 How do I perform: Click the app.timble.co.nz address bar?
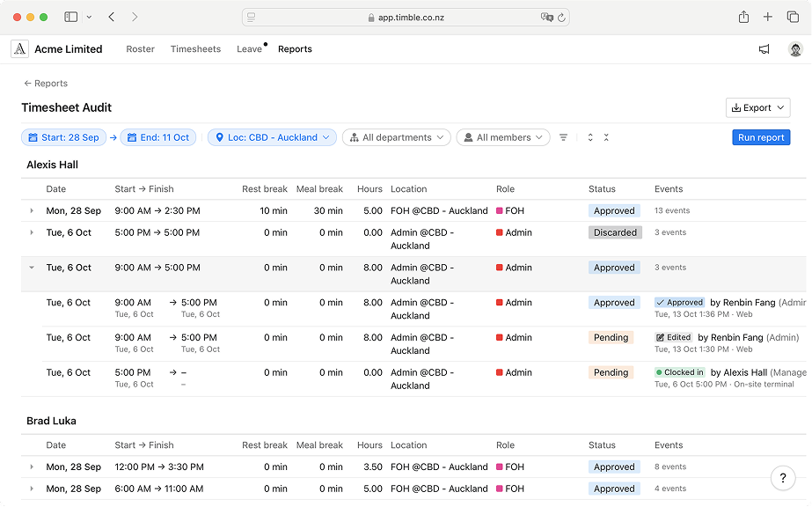point(406,17)
